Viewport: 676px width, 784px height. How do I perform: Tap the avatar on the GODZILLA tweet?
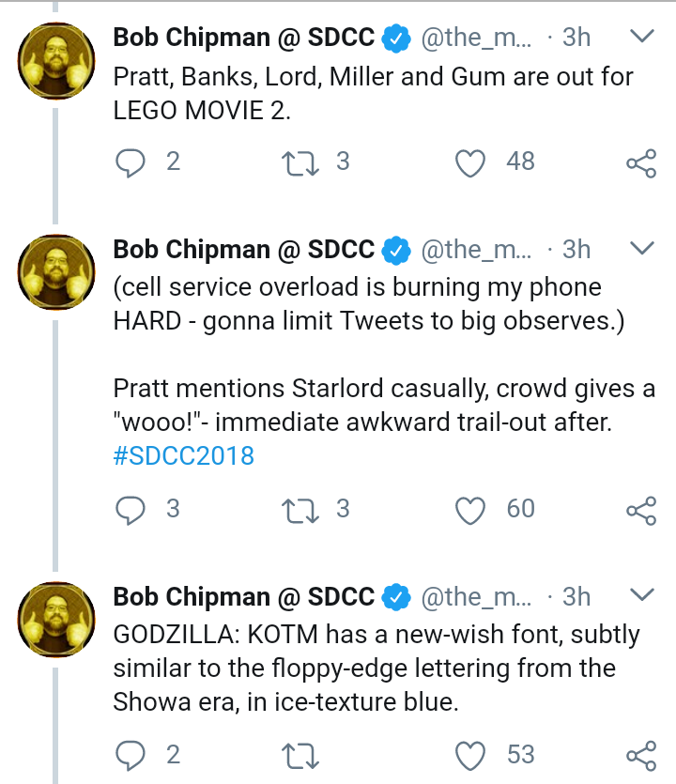(x=56, y=619)
